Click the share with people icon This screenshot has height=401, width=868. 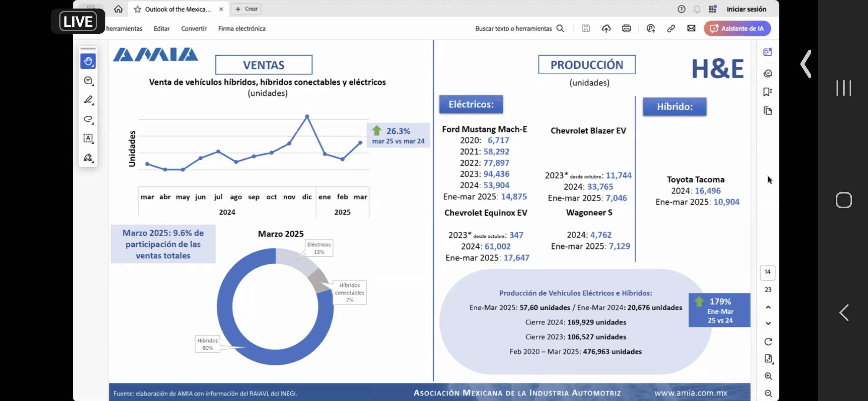651,29
